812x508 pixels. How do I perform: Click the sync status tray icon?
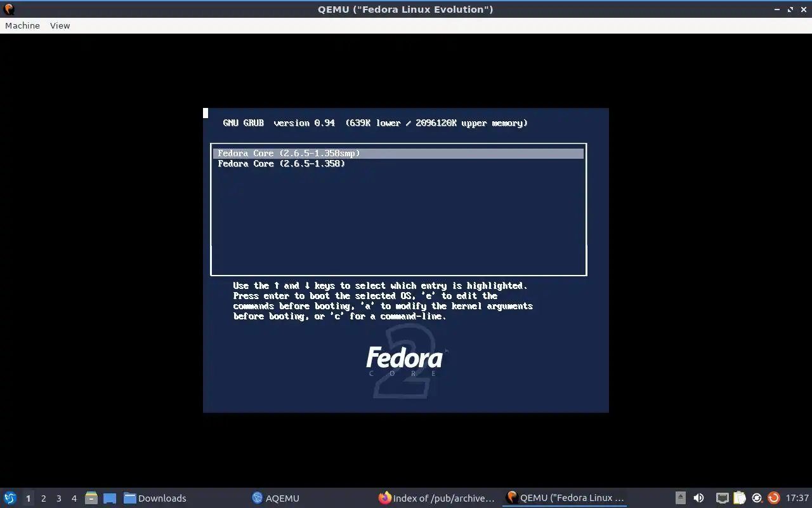click(756, 498)
